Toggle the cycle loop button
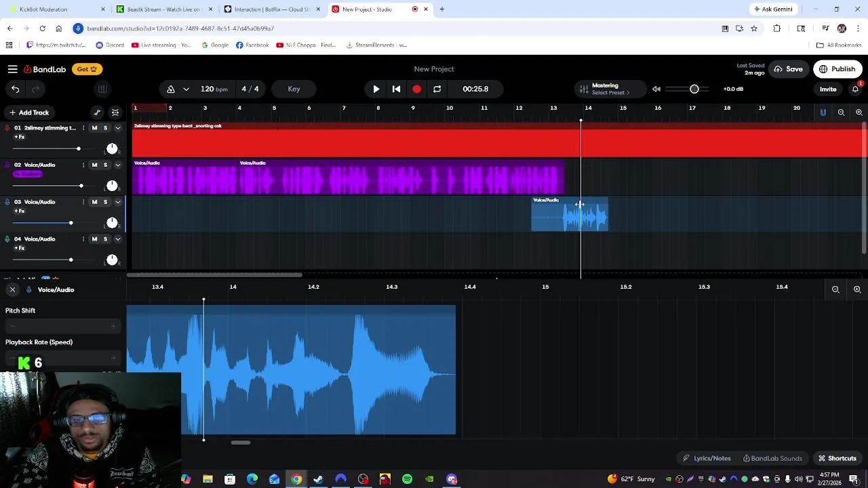 click(437, 89)
